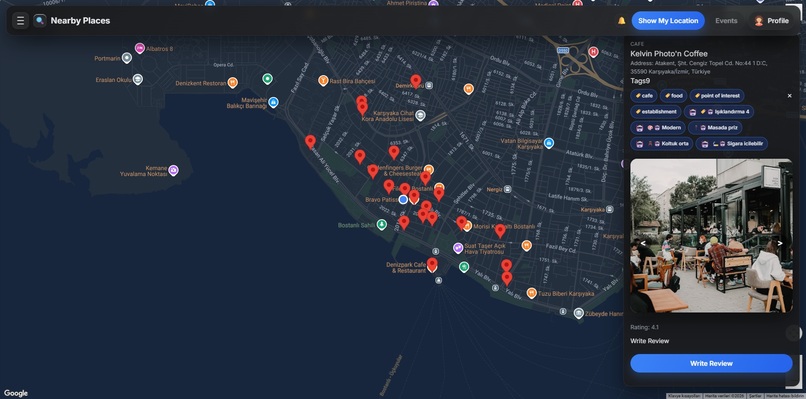Click the Kelvin Photo'n Coffee title
Image resolution: width=806 pixels, height=399 pixels.
(669, 54)
